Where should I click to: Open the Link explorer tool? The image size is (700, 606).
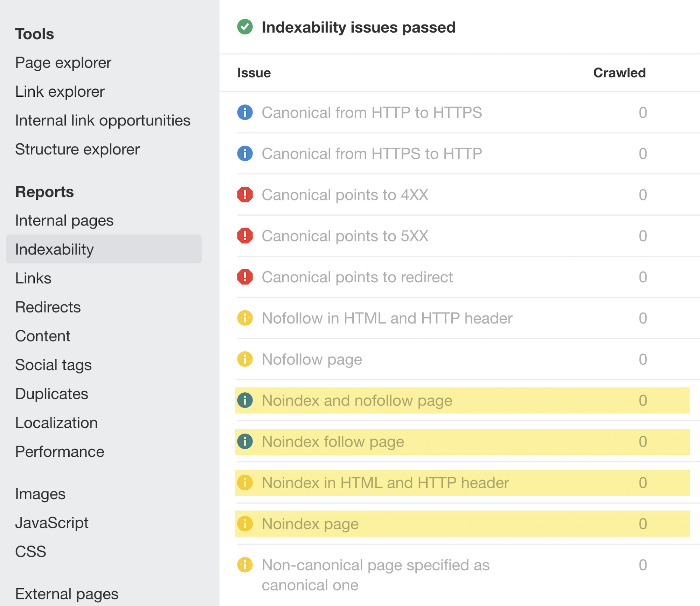coord(60,91)
